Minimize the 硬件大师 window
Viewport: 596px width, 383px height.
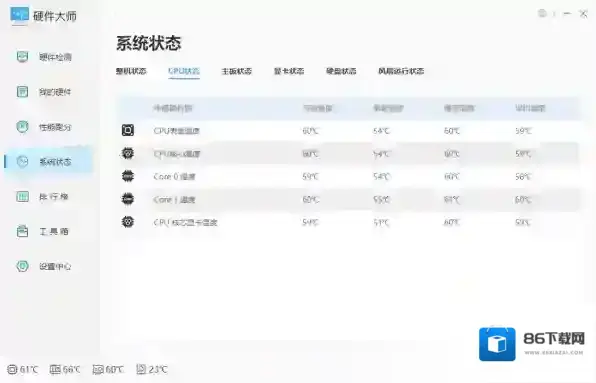(x=567, y=14)
